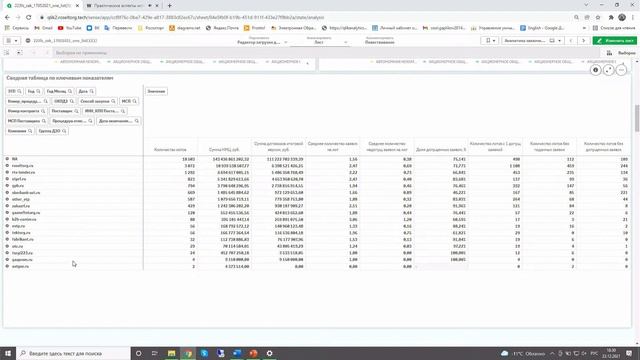Expand the other_etp row
640x360 pixels.
coord(7,199)
